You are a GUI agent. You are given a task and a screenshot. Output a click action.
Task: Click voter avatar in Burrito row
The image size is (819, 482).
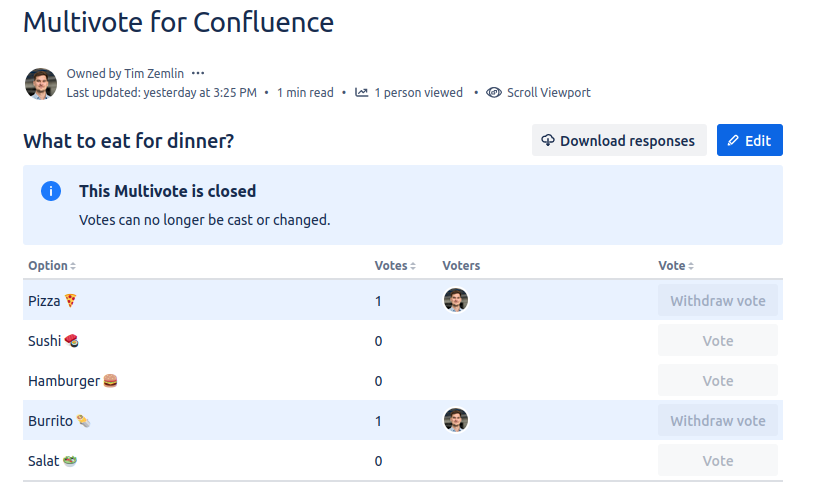point(456,420)
